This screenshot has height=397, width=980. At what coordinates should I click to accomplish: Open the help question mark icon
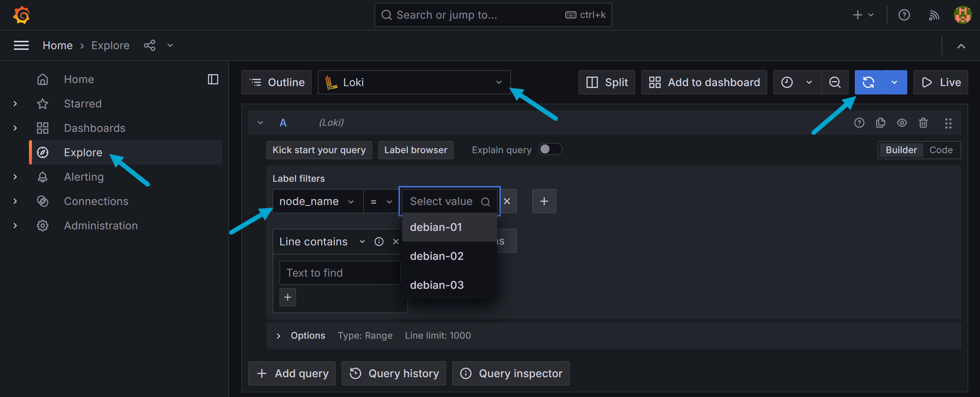tap(904, 15)
